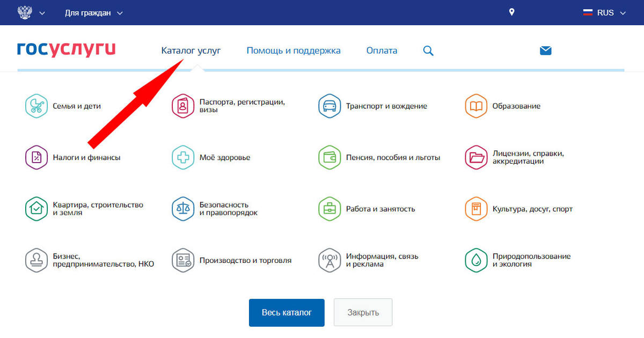Open Информация, связь и реклама antenna icon

(330, 260)
